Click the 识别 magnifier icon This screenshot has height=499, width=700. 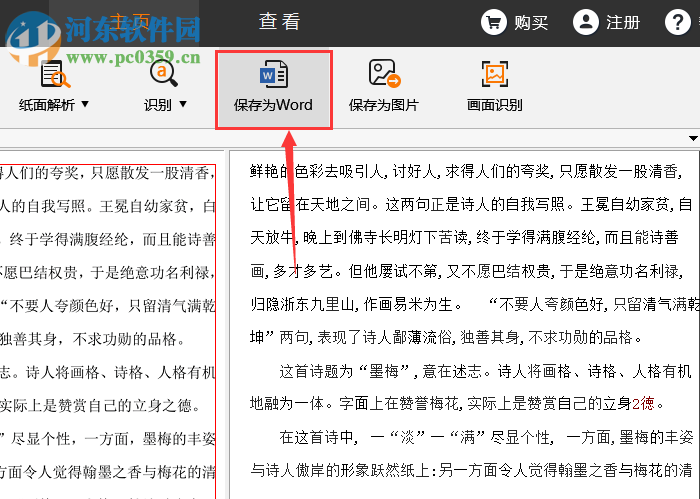[x=164, y=74]
